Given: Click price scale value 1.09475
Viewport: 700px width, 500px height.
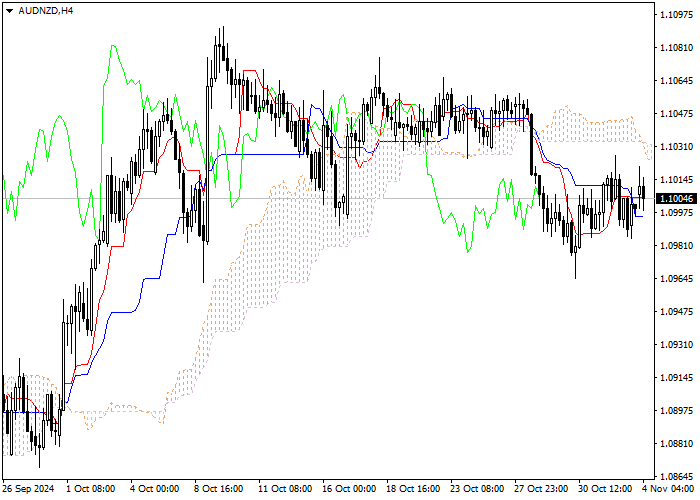Looking at the screenshot, I should 676,312.
